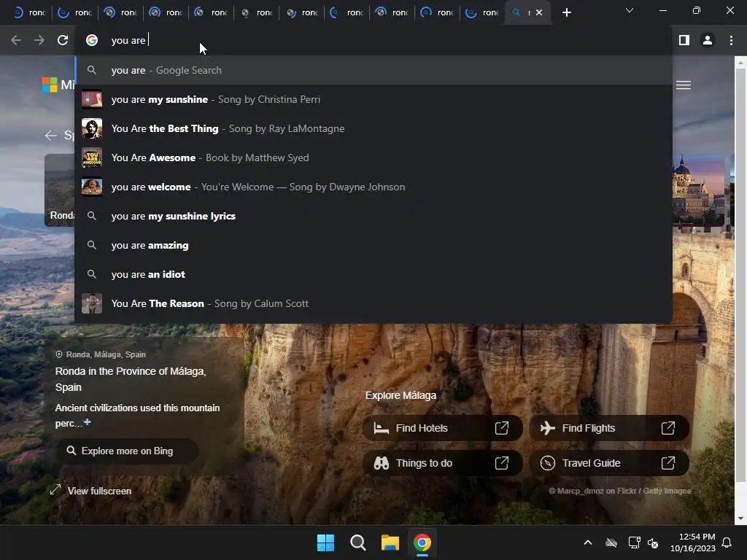747x560 pixels.
Task: Select 'You Are the Best Thing' suggestion
Action: [x=373, y=128]
